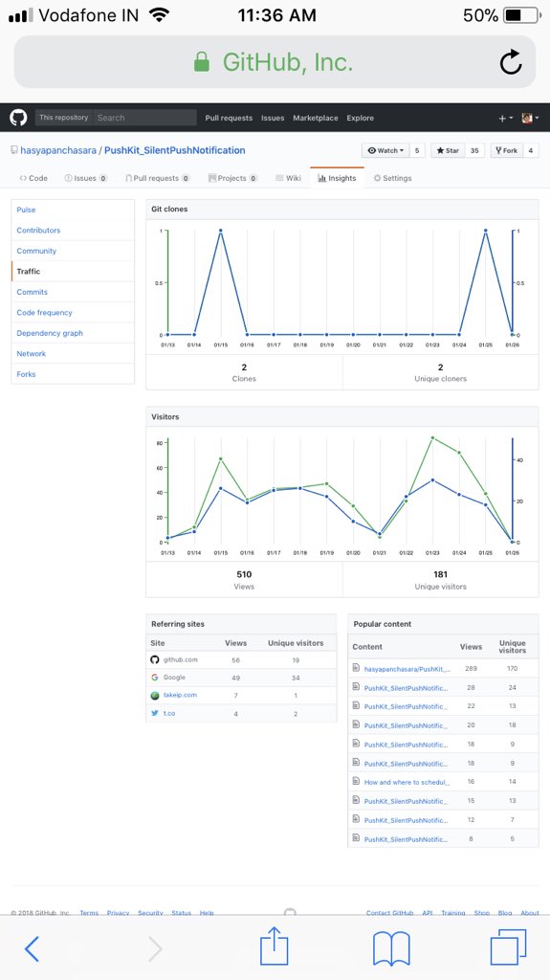
Task: Open Network in the Insights sidebar
Action: [x=73, y=354]
